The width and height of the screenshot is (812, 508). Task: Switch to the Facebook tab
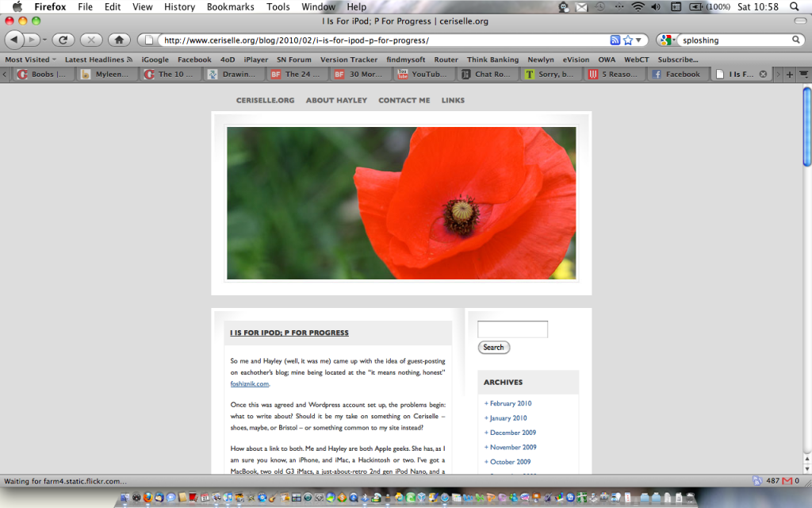pos(677,74)
